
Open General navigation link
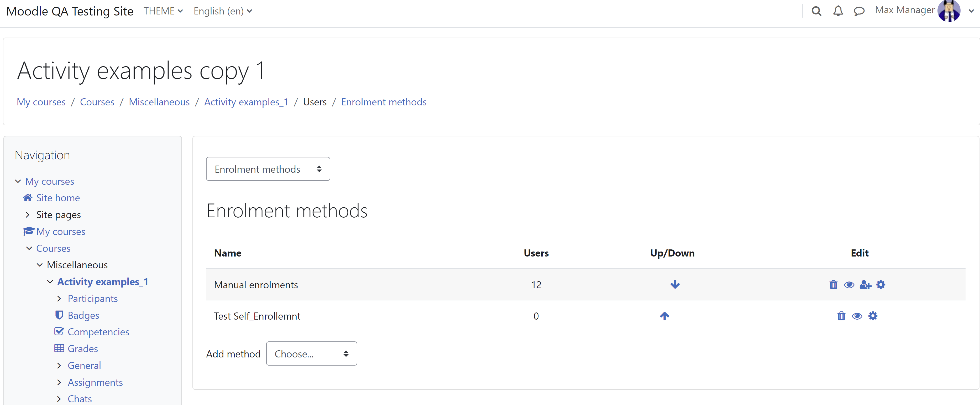84,365
